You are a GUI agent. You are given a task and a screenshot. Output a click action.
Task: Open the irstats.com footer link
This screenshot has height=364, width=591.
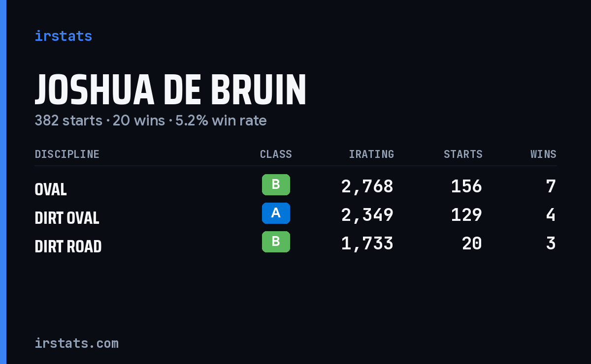76,343
